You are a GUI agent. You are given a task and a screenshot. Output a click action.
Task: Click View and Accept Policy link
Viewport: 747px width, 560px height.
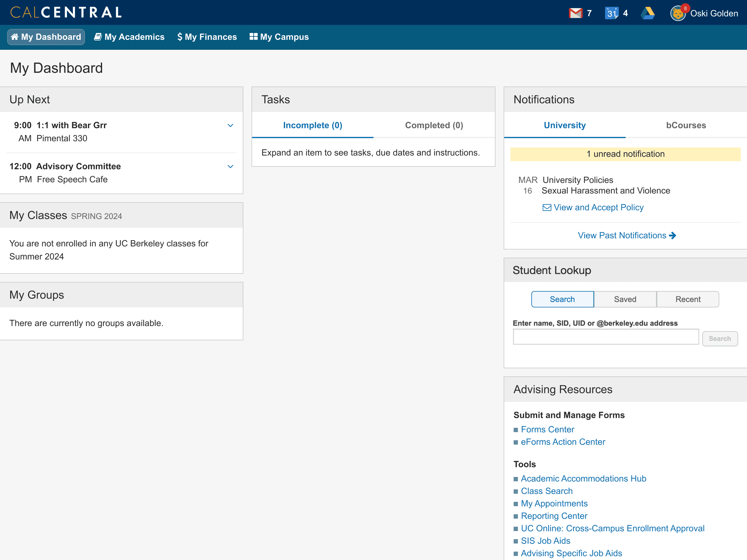tap(598, 207)
